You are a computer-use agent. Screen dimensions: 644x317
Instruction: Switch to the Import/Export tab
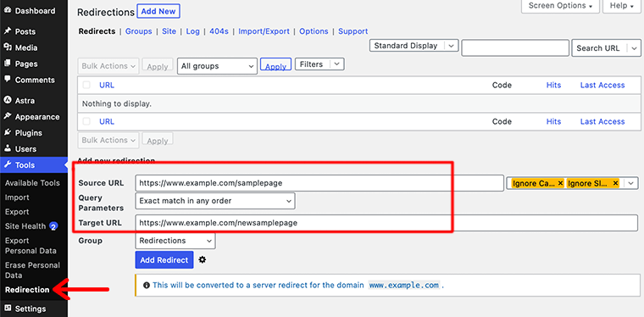[x=264, y=31]
